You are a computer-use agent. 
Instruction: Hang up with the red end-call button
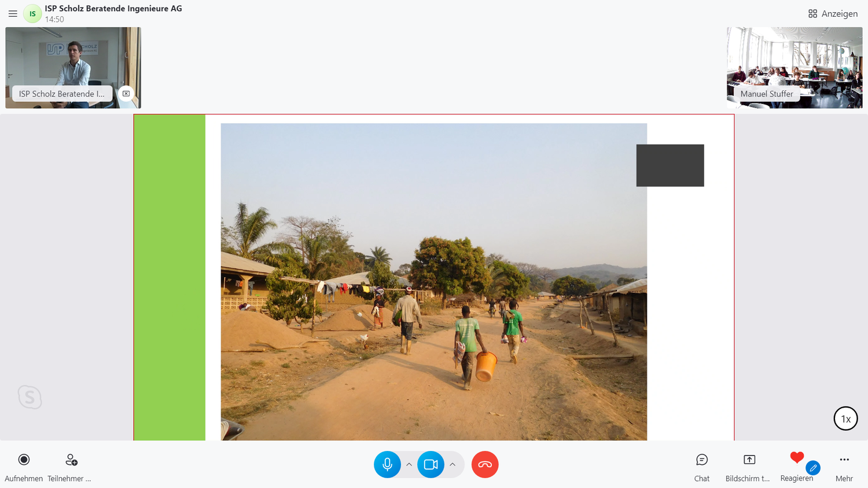[485, 464]
